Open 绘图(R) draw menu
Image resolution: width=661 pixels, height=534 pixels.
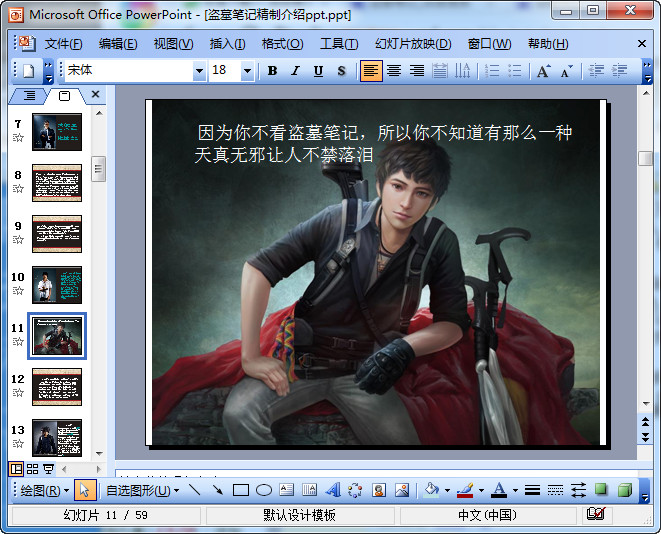44,490
